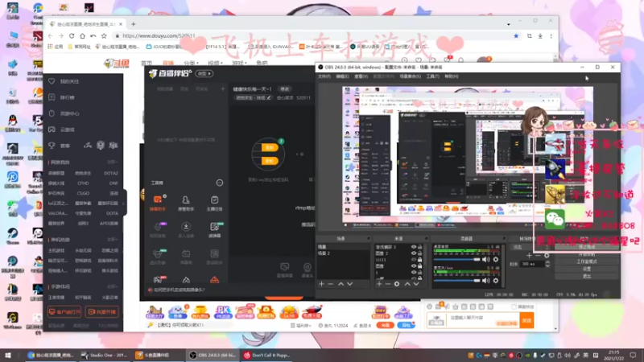
Task: Expand the 游戏 dropdown in Douyu navigation
Action: tap(238, 63)
